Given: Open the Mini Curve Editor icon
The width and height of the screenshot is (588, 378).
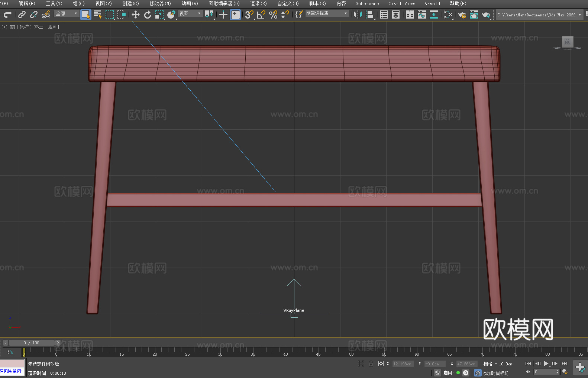Looking at the screenshot, I should [x=10, y=352].
